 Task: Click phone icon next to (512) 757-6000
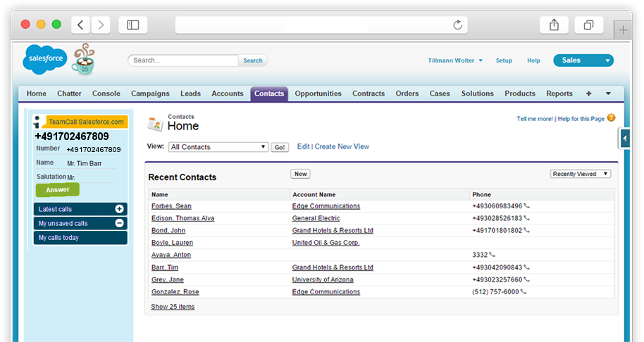(524, 291)
